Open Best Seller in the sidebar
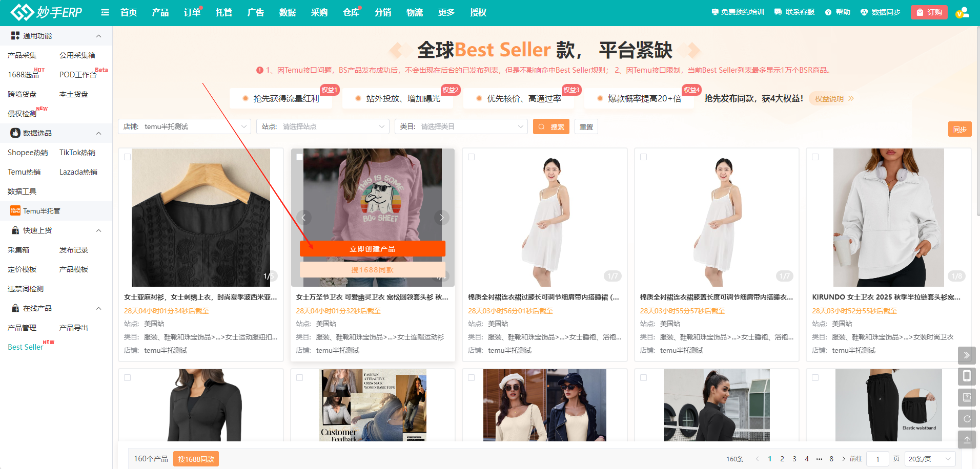Screen dimensions: 980x469 click(26, 347)
